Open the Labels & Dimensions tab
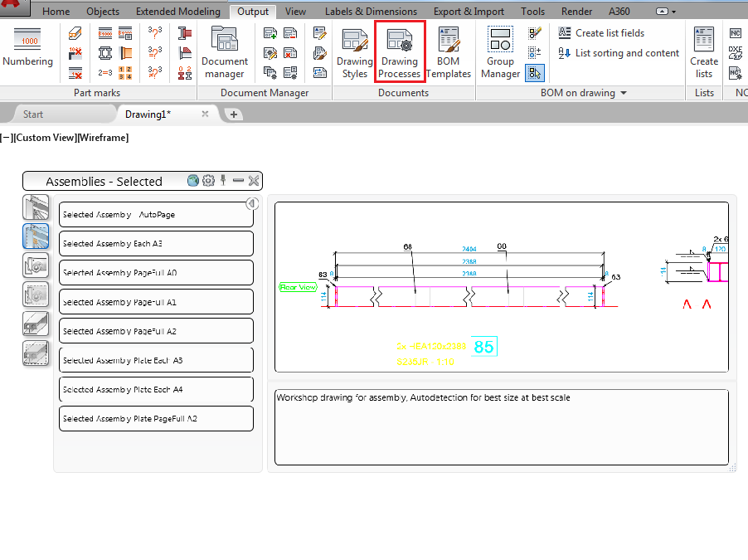The width and height of the screenshot is (748, 560). point(371,12)
